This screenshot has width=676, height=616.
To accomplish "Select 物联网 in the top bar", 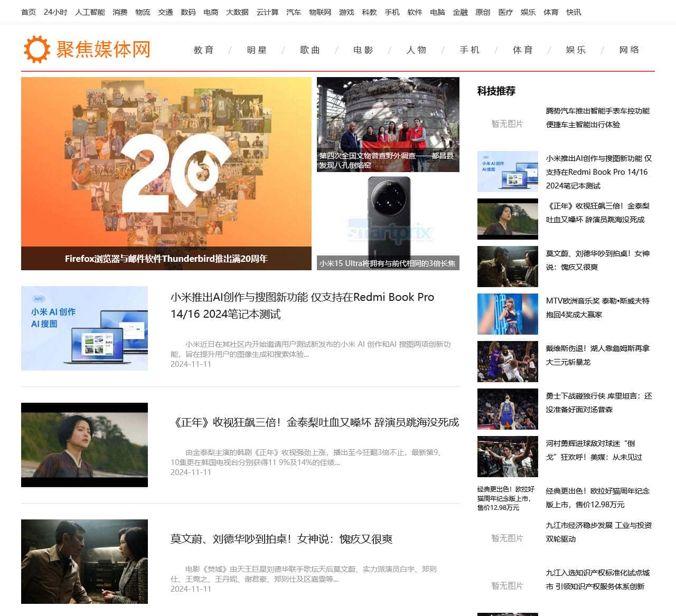I will click(320, 12).
